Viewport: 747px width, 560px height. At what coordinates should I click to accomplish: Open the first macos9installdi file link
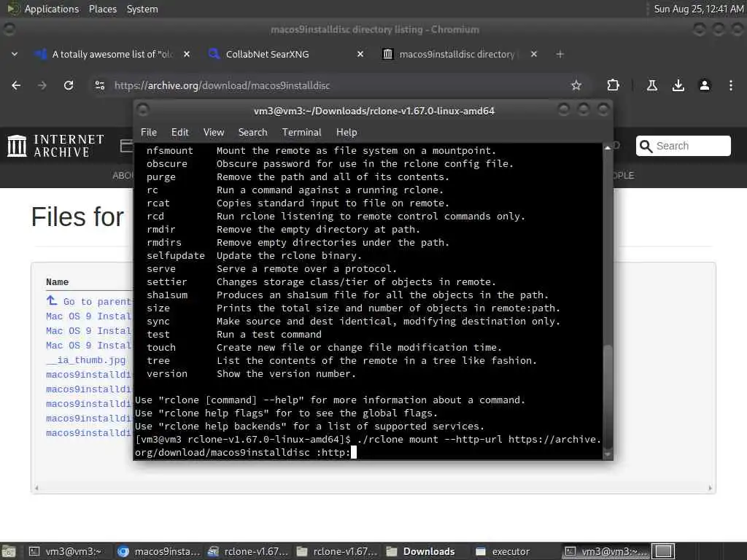tap(88, 375)
